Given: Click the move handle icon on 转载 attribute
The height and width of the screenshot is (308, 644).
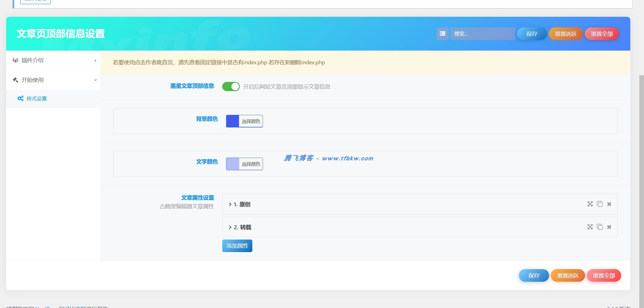Looking at the screenshot, I should tap(590, 227).
